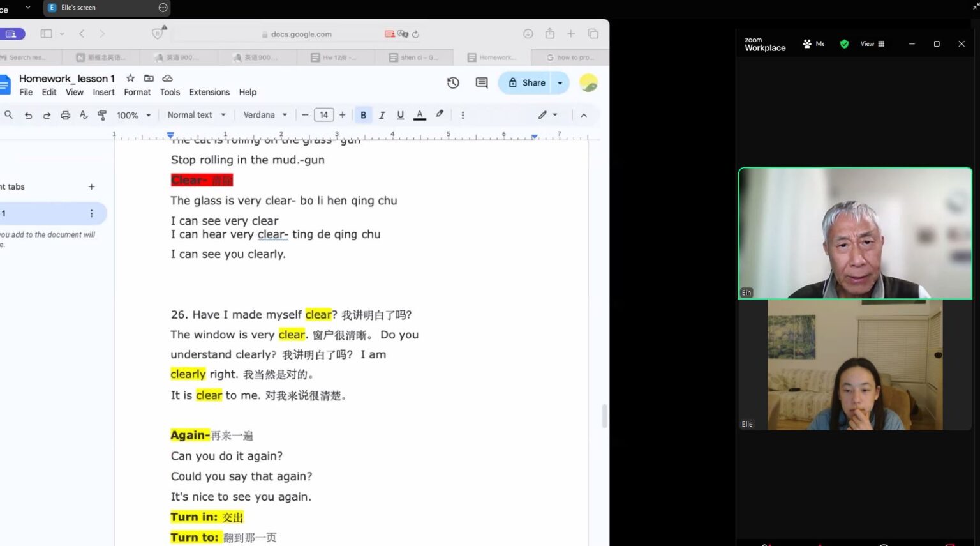Viewport: 980px width, 546px height.
Task: Open the Normal text style dropdown
Action: (x=197, y=115)
